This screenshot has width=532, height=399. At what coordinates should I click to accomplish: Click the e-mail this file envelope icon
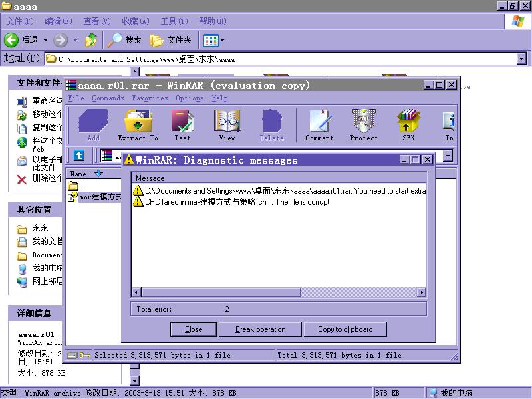(22, 161)
